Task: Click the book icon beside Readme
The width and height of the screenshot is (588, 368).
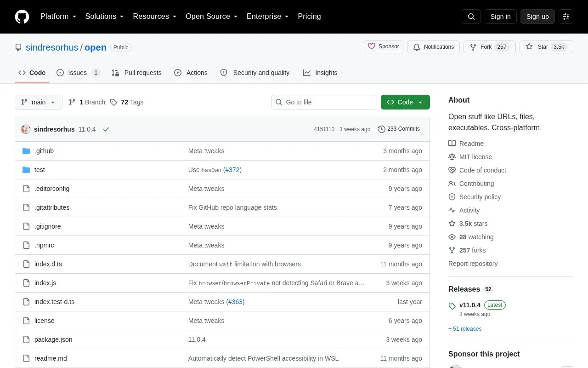Action: (452, 144)
